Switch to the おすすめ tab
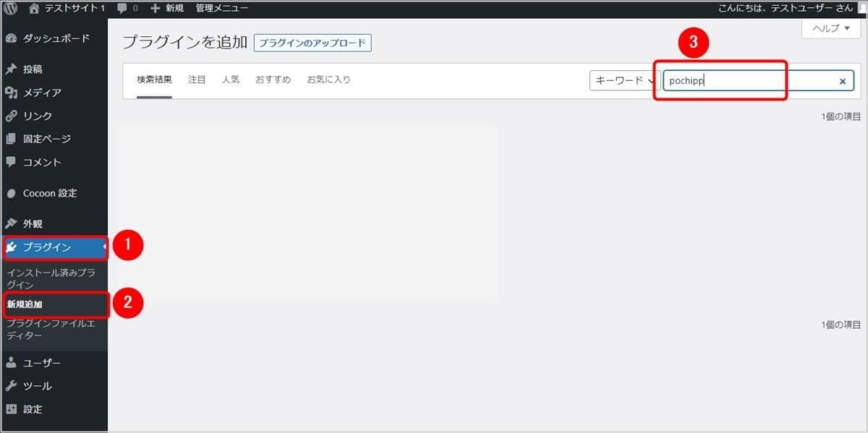 (x=273, y=80)
